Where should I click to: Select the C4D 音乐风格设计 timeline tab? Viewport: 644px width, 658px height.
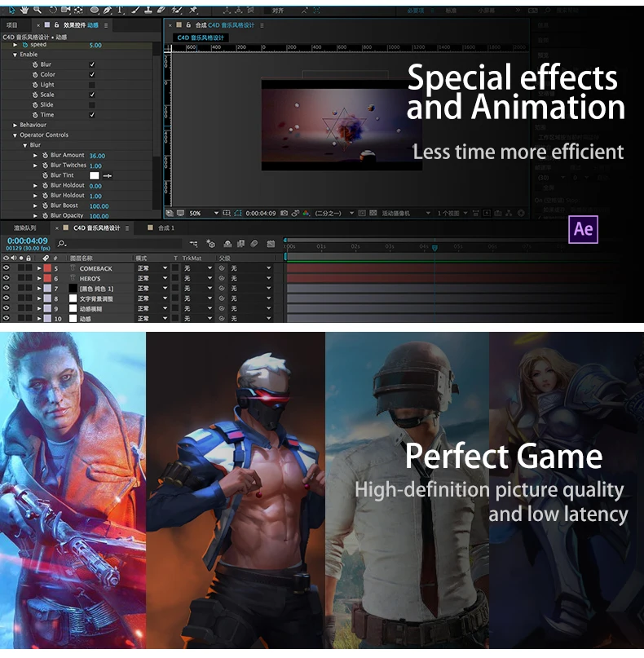96,227
